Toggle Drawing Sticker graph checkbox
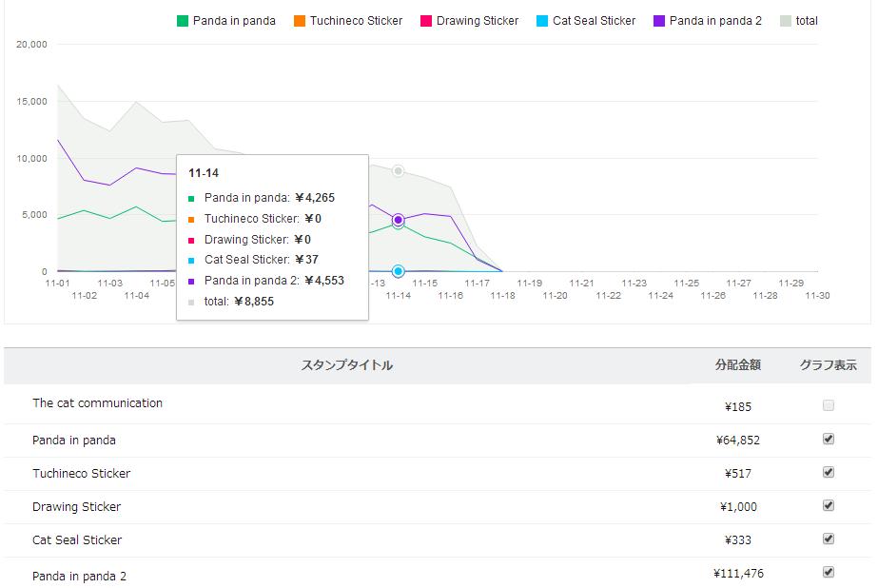 pyautogui.click(x=829, y=505)
